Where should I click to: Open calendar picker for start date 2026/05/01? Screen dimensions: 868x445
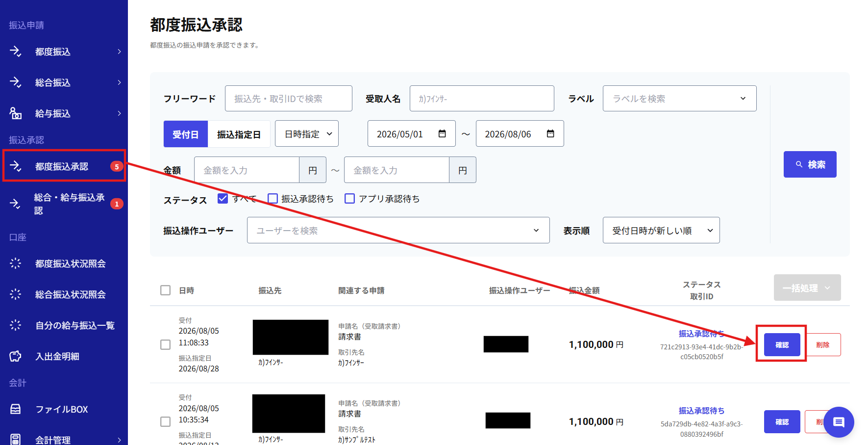(x=442, y=133)
